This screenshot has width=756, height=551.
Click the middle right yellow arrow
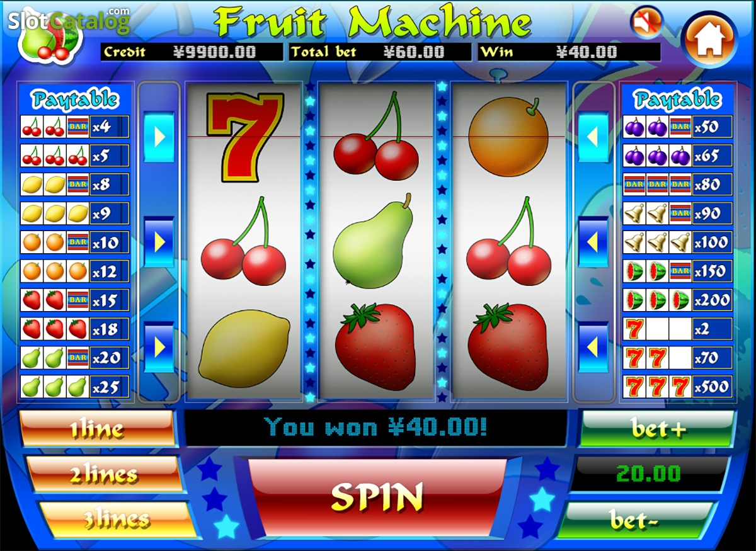tap(593, 241)
